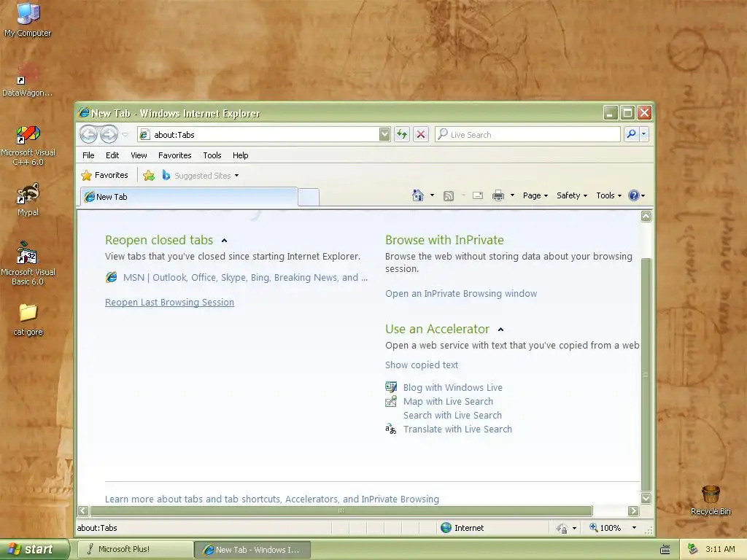Open the Windows Start menu
This screenshot has height=560, width=747.
(x=34, y=549)
